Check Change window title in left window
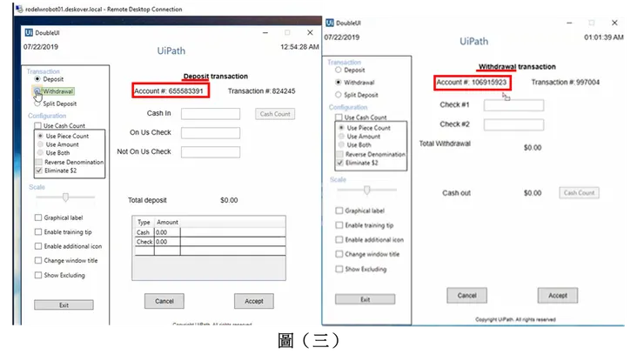The height and width of the screenshot is (361, 644). pos(38,260)
